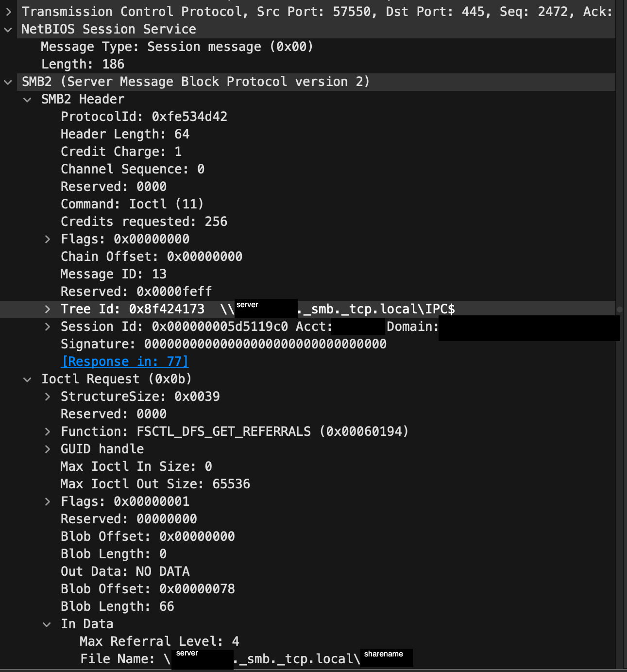Open the Response in: 77 link
Screen dimensions: 627x672
tap(125, 362)
